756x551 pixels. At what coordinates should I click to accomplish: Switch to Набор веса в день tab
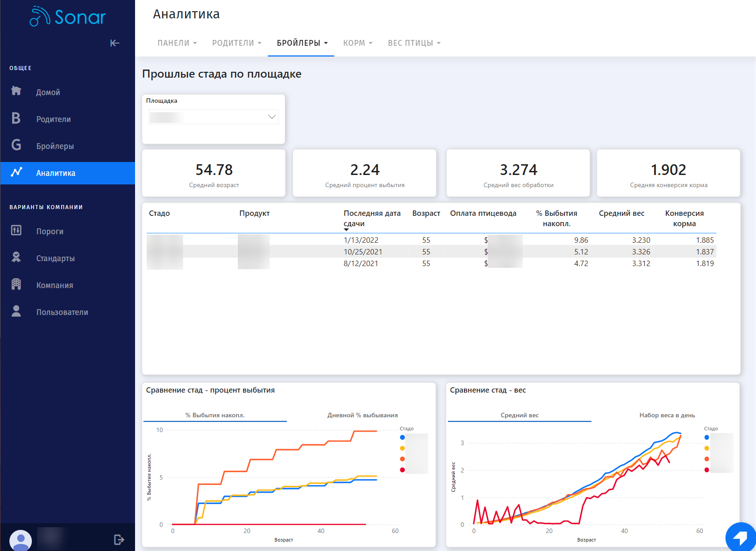667,415
